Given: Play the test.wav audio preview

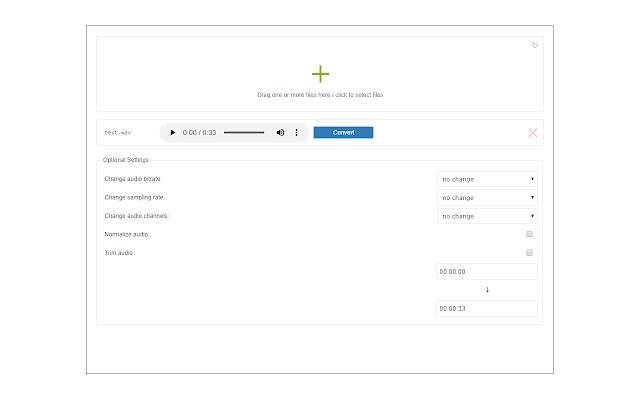Looking at the screenshot, I should click(172, 132).
